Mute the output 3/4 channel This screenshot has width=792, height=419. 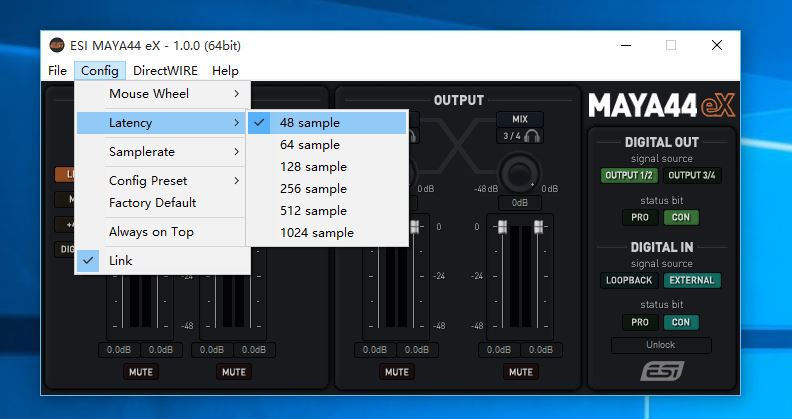coord(520,372)
